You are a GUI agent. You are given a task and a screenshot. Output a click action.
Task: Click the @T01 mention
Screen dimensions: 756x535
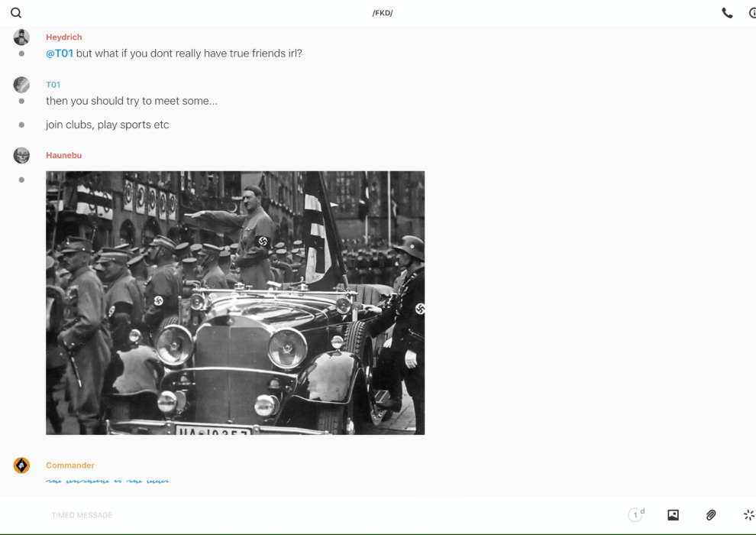tap(60, 53)
